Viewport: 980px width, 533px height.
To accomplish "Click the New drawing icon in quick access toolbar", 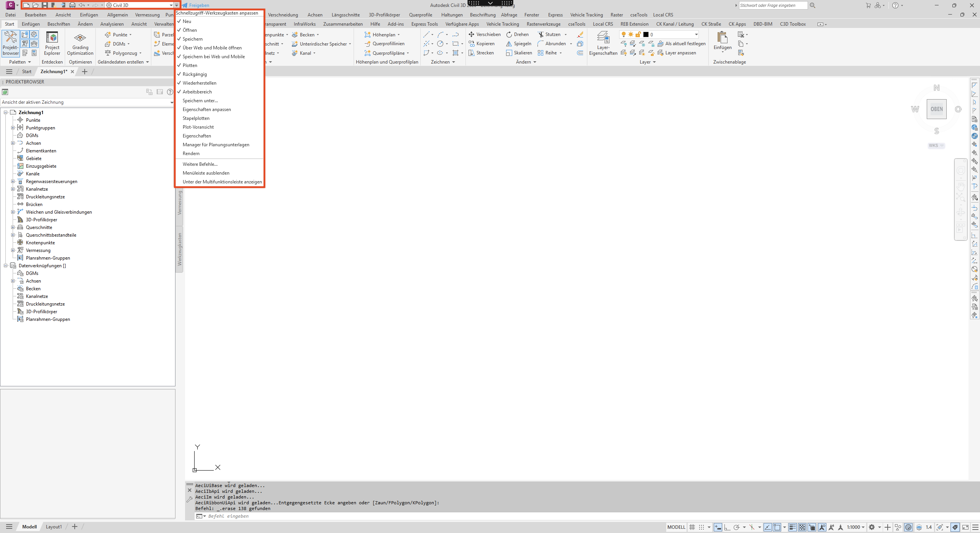I will click(x=26, y=5).
